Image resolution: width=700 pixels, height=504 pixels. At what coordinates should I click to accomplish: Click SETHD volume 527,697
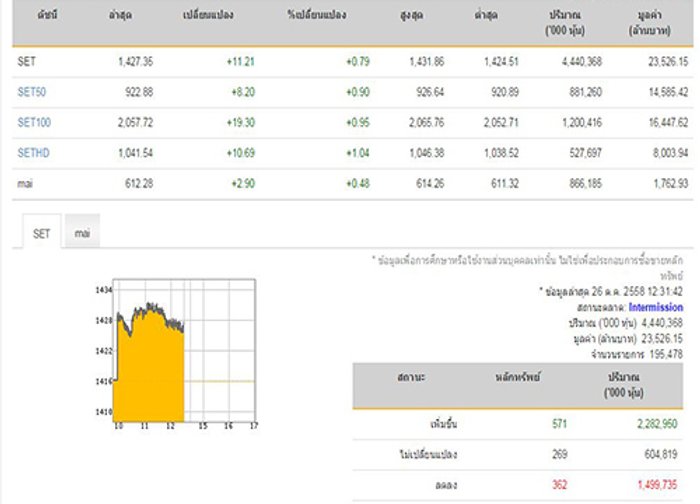tap(585, 153)
